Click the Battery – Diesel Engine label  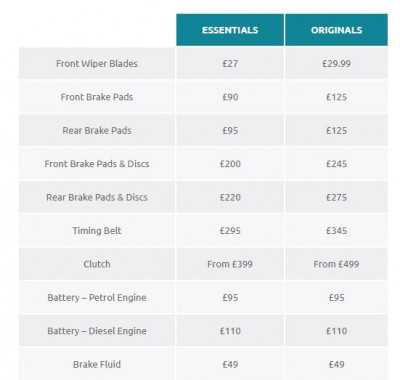click(x=97, y=331)
